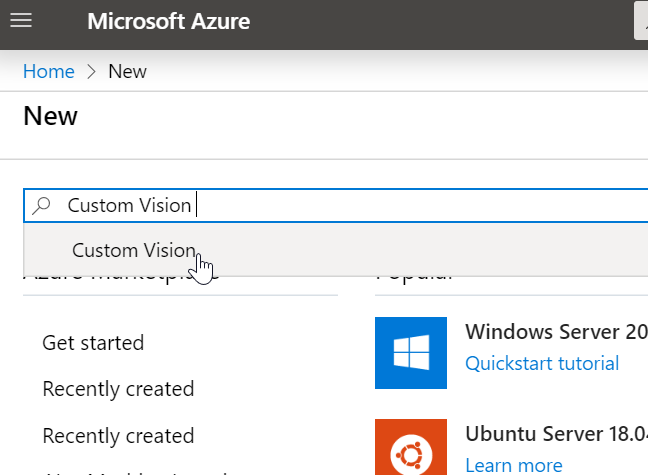Select Ubuntu Server 18.04 title
The image size is (648, 475).
click(x=556, y=434)
